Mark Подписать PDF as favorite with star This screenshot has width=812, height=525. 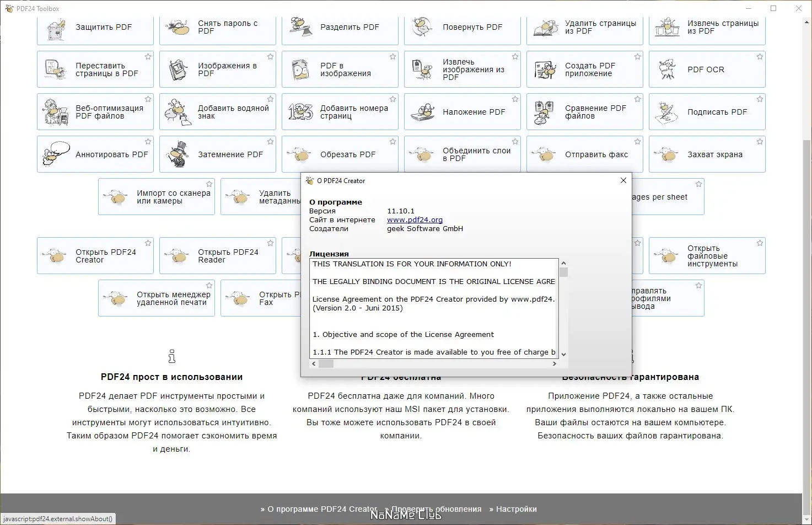pyautogui.click(x=760, y=99)
